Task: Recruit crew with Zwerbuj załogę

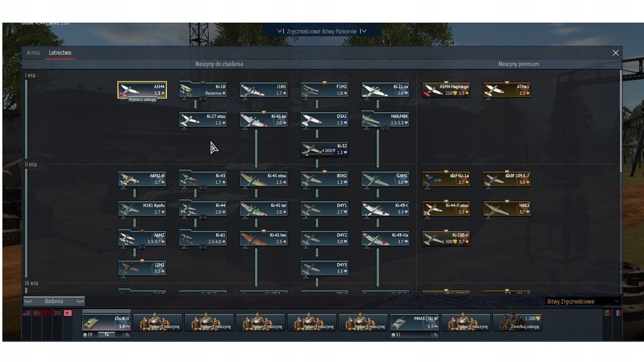Action: [517, 322]
